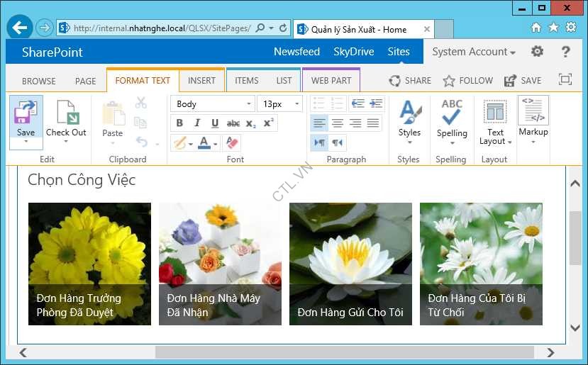The height and width of the screenshot is (365, 588).
Task: Click the Save icon in the ribbon
Action: 26,113
